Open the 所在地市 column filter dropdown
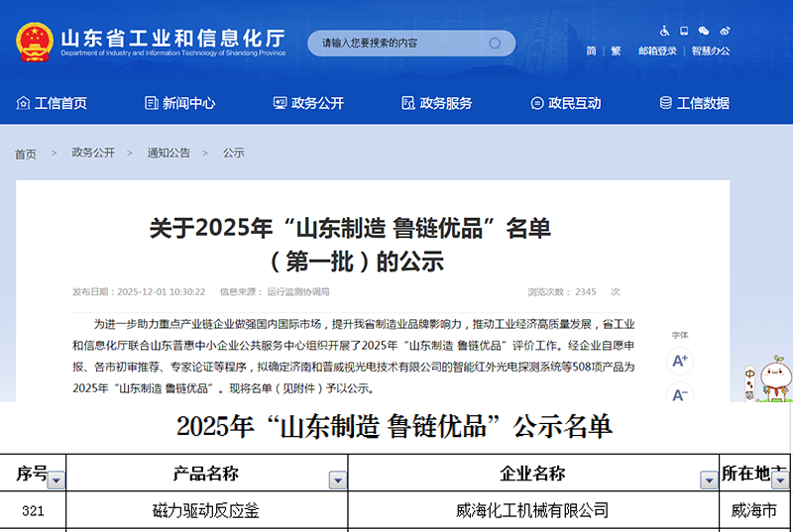793x532 pixels. [782, 480]
